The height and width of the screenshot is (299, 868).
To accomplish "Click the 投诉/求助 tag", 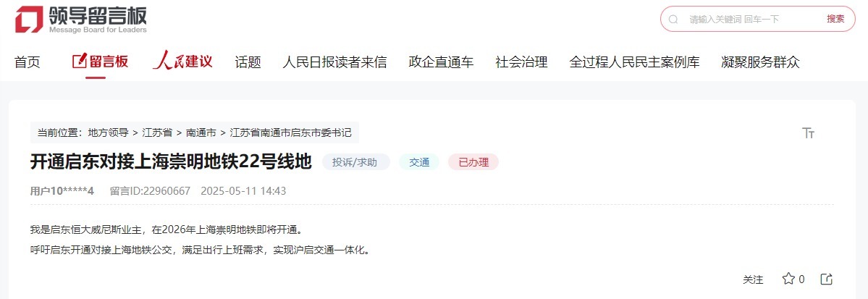I will (x=354, y=162).
